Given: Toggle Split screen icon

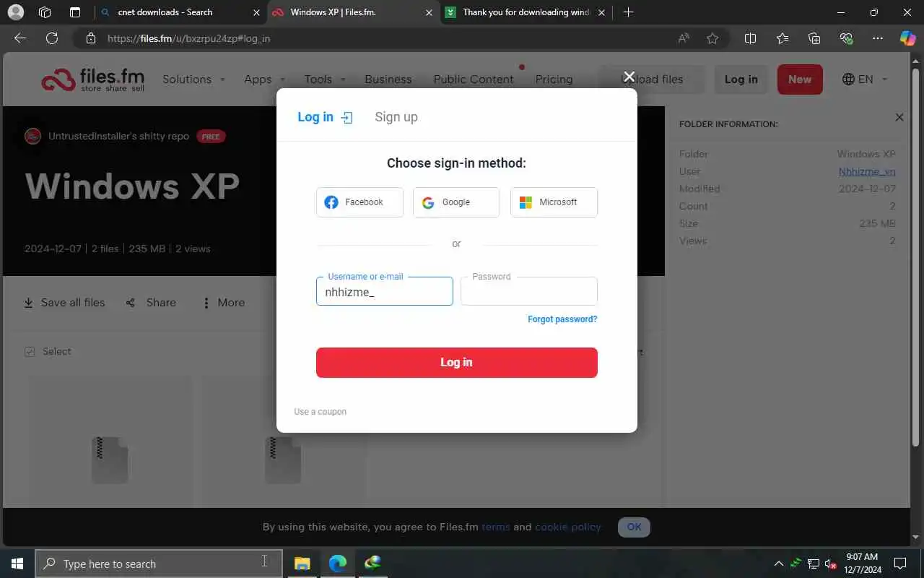Looking at the screenshot, I should click(x=750, y=38).
